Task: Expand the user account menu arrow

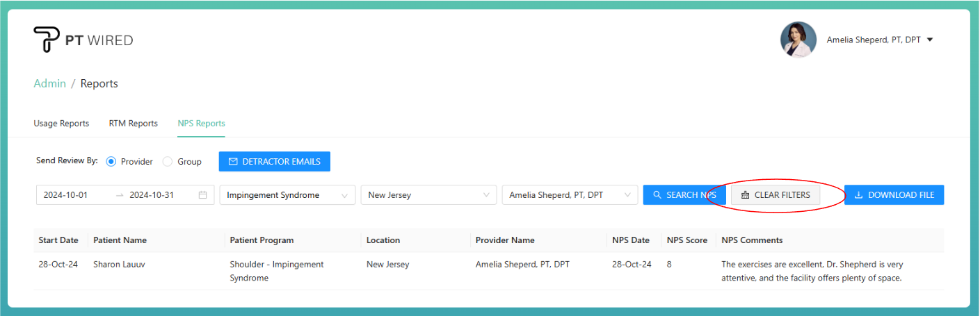Action: pyautogui.click(x=930, y=40)
